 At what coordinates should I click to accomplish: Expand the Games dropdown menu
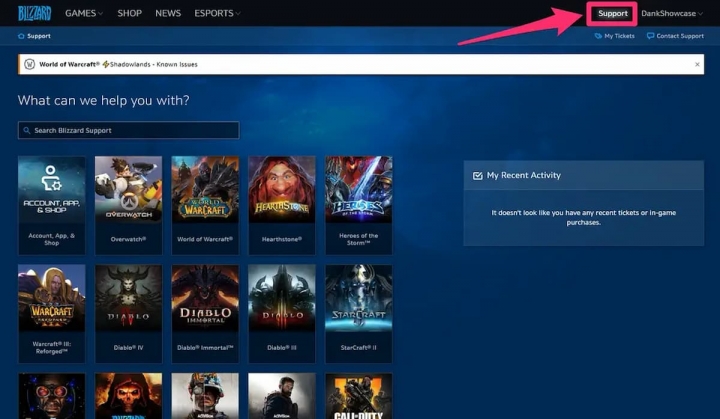84,13
